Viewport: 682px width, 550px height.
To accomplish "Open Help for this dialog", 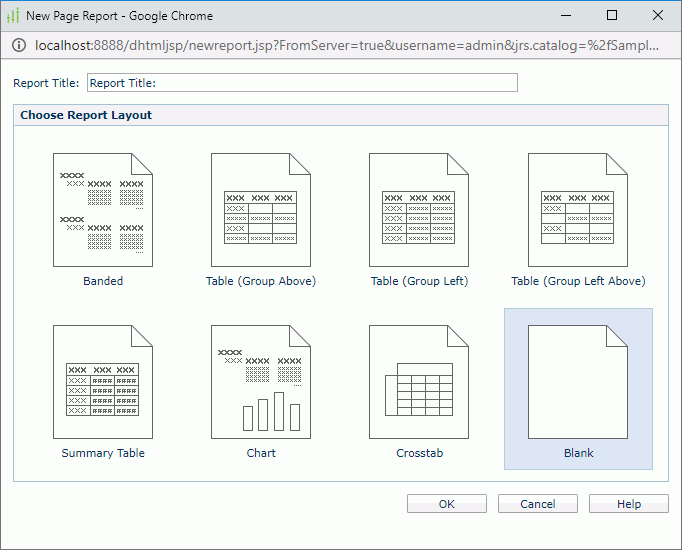I will tap(629, 504).
